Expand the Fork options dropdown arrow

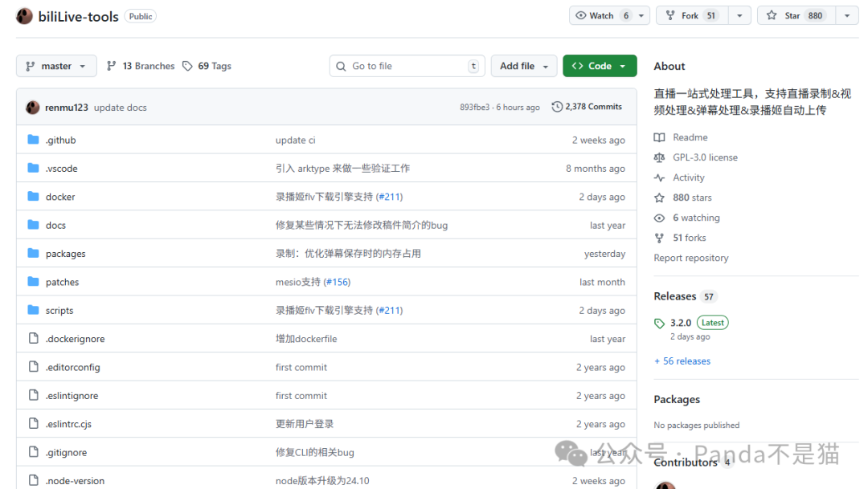coord(739,15)
